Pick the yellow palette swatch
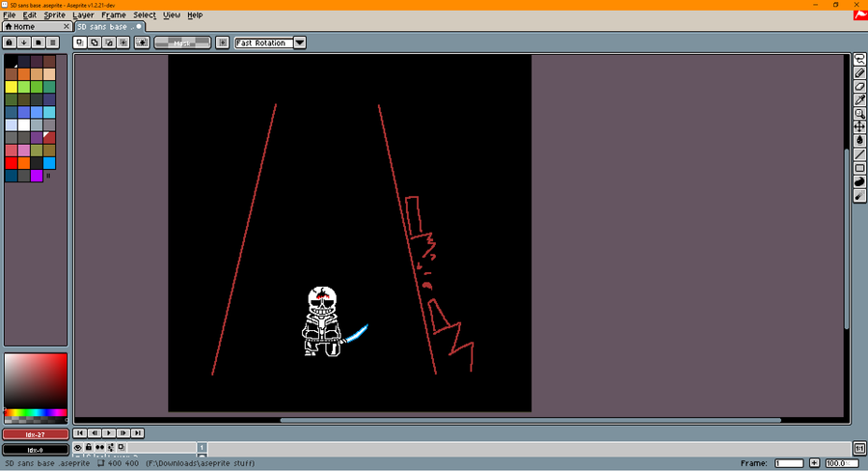The width and height of the screenshot is (868, 471). [x=11, y=87]
